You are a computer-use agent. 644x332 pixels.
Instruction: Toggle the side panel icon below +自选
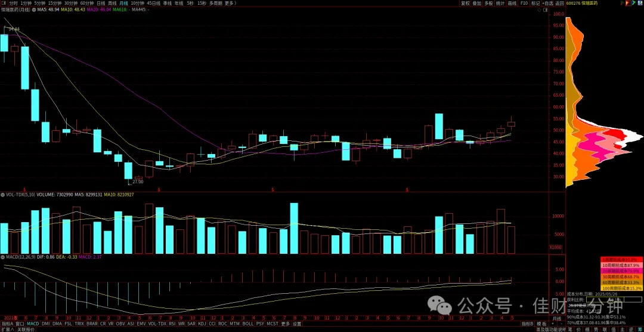click(x=546, y=10)
